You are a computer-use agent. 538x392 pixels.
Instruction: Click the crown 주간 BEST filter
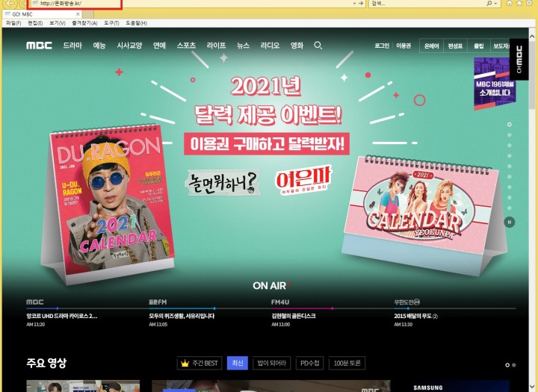[x=199, y=364]
